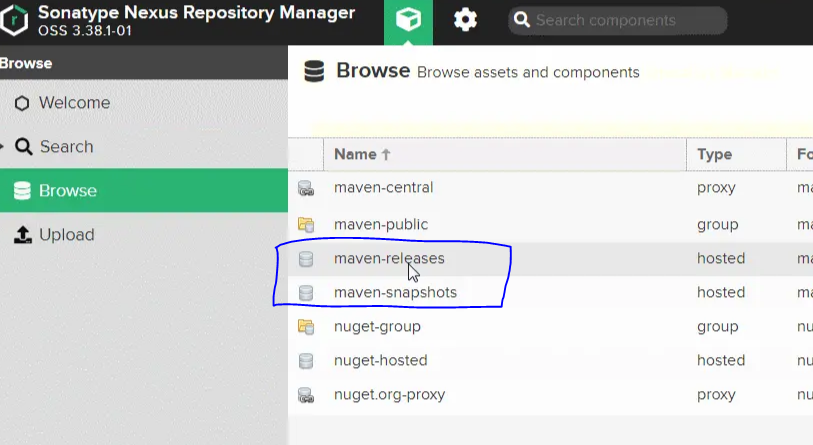Viewport: 813px width, 445px height.
Task: Click the proxy type cell for nuget.org-proxy
Action: (716, 395)
